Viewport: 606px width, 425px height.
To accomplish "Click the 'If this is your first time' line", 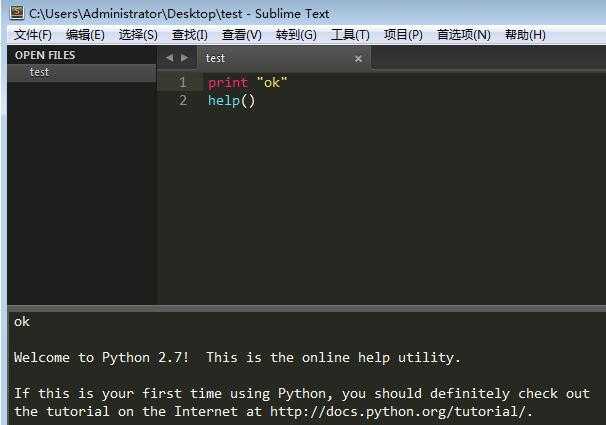I will [302, 394].
